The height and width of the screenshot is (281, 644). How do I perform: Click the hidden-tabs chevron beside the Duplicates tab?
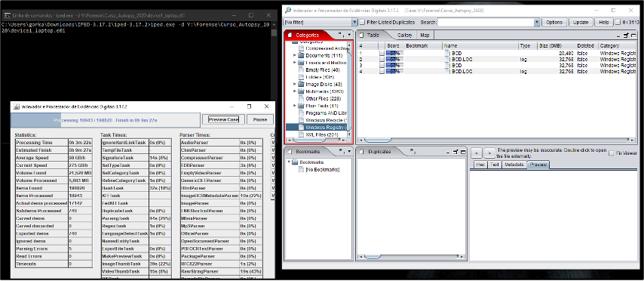click(x=412, y=151)
